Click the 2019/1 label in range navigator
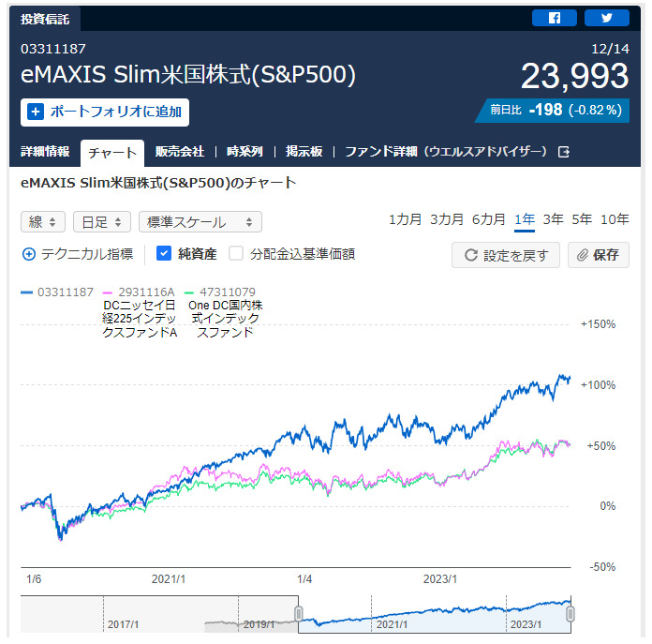 pos(259,624)
